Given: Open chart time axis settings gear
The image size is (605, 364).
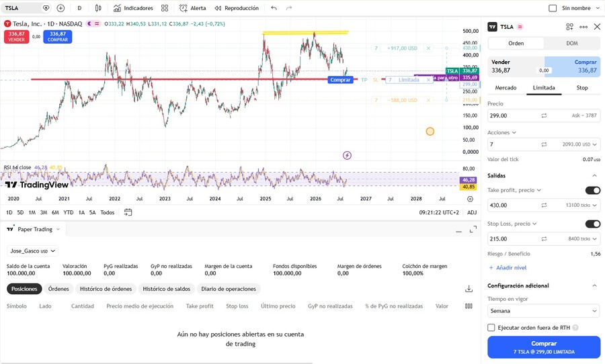Looking at the screenshot, I should point(470,199).
